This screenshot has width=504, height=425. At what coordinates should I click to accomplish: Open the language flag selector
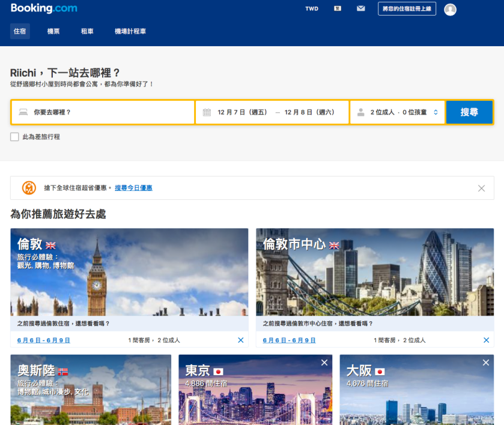coord(338,9)
